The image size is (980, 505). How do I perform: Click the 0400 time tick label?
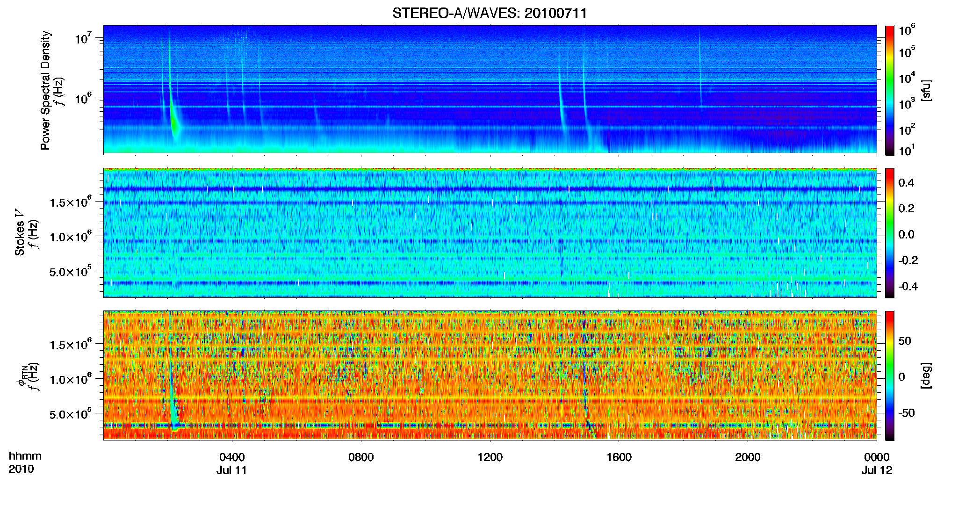232,457
